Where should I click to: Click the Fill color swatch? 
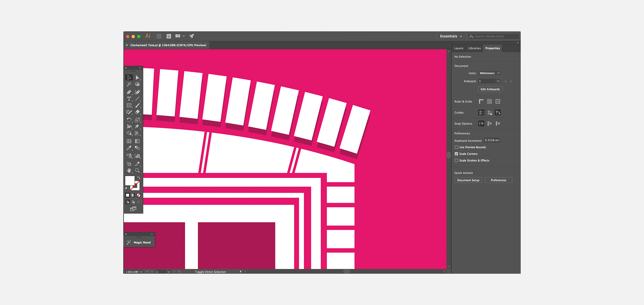(x=130, y=180)
